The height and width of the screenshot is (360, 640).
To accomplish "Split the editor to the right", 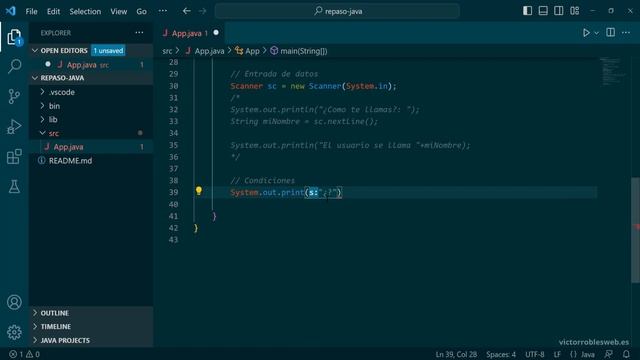I will (611, 32).
